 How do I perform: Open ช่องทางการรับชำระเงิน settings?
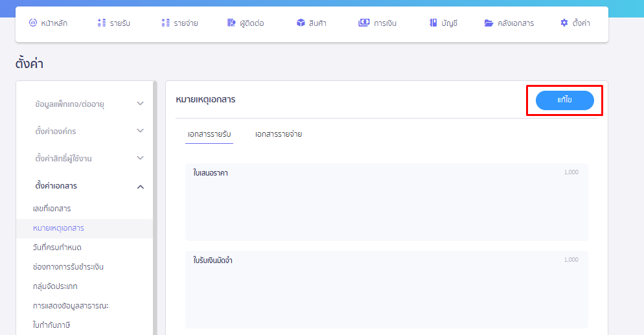(x=68, y=267)
